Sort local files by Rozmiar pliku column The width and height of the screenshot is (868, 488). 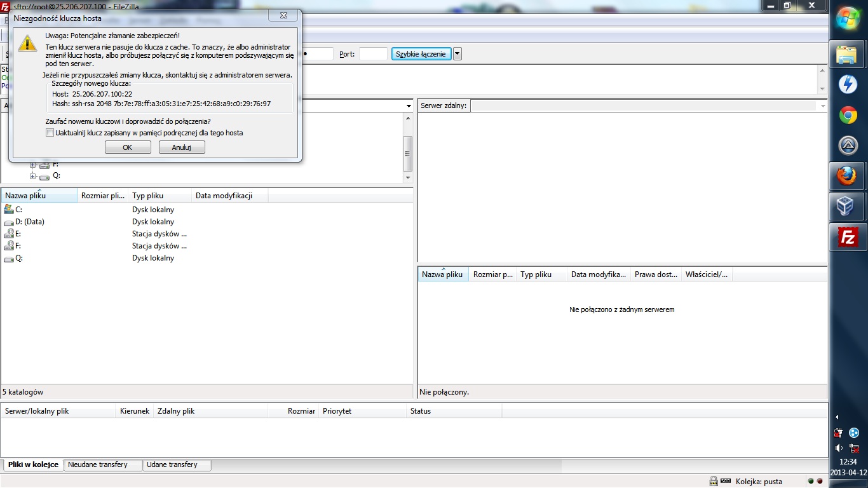click(x=103, y=196)
